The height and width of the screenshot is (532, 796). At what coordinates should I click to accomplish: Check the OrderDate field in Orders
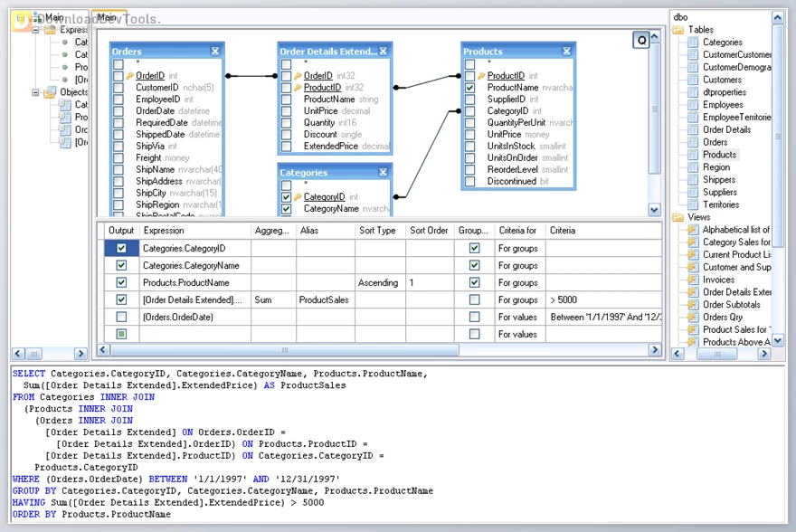tap(118, 110)
